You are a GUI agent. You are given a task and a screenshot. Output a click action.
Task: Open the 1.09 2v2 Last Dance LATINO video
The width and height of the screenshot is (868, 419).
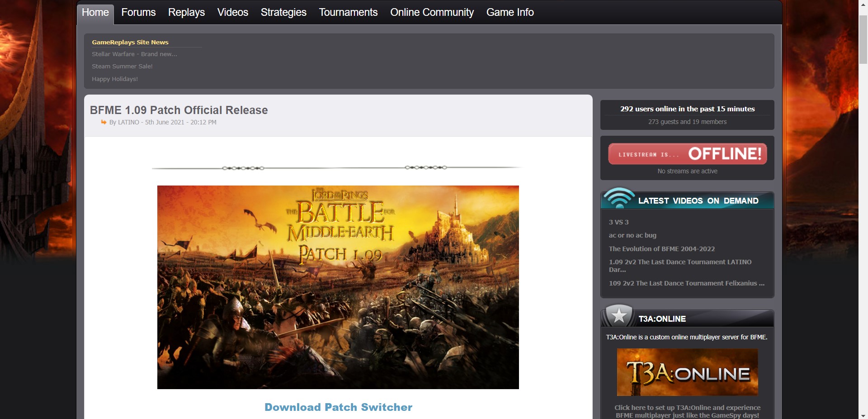tap(680, 266)
